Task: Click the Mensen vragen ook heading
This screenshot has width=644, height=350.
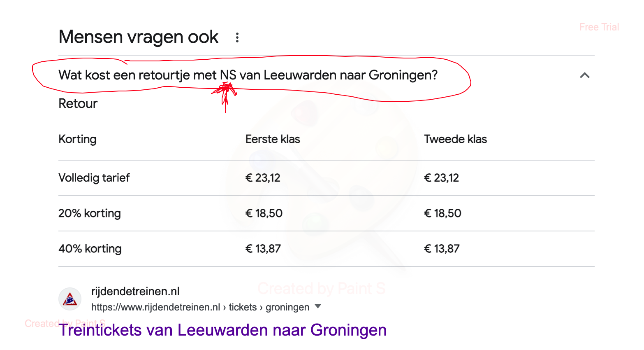Action: (x=139, y=37)
